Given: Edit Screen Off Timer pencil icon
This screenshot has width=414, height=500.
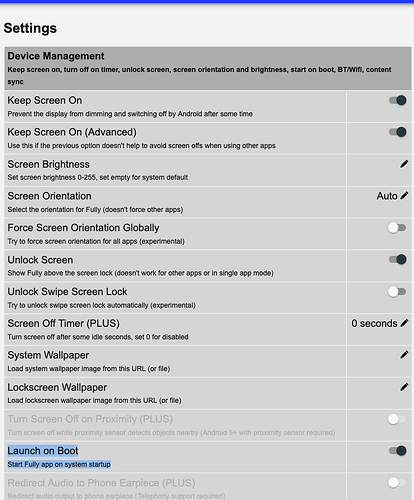Looking at the screenshot, I should [404, 323].
